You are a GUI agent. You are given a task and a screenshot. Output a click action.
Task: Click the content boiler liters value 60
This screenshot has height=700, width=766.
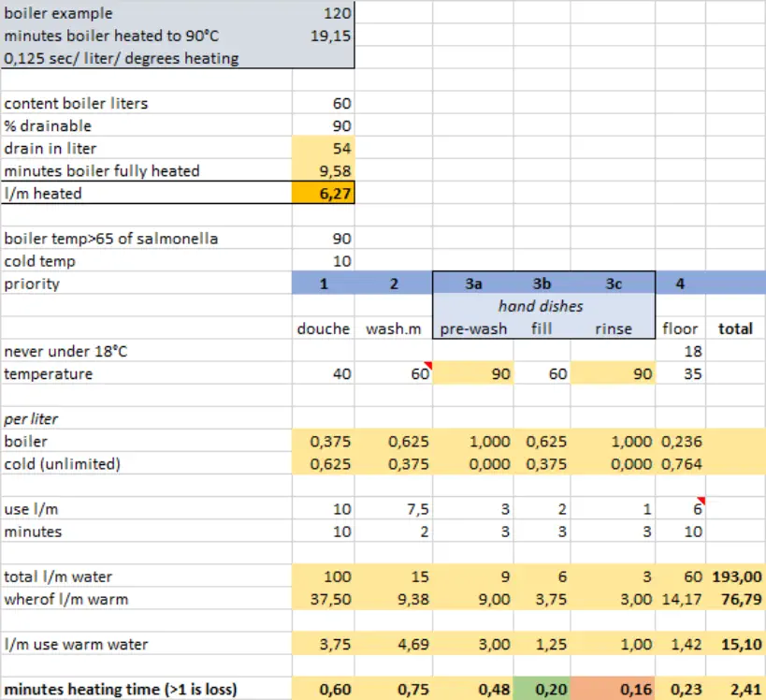tap(324, 104)
